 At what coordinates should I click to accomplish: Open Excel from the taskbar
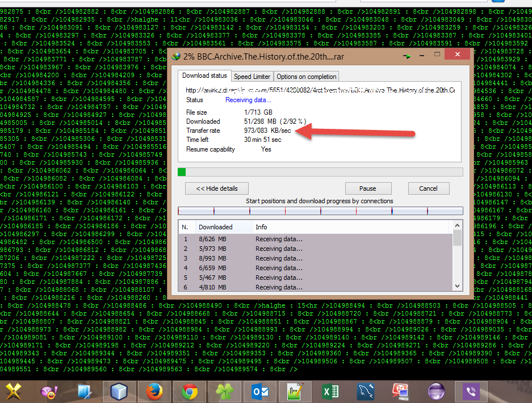pyautogui.click(x=330, y=391)
